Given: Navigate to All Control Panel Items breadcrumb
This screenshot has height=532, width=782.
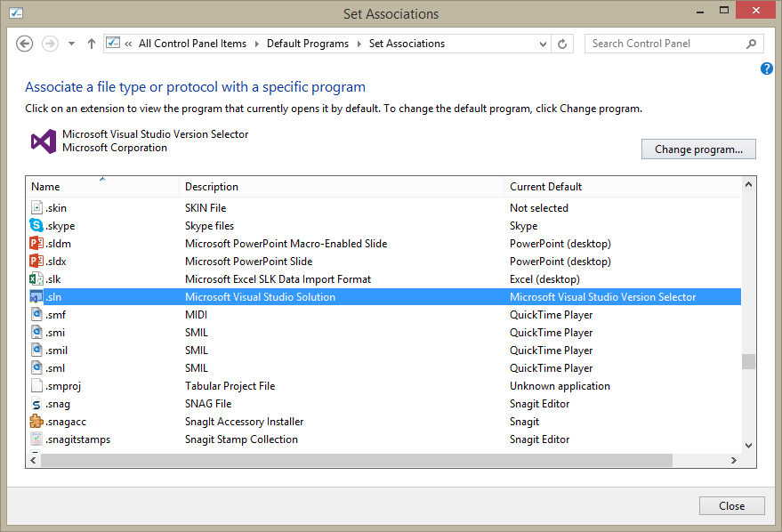Looking at the screenshot, I should coord(192,44).
